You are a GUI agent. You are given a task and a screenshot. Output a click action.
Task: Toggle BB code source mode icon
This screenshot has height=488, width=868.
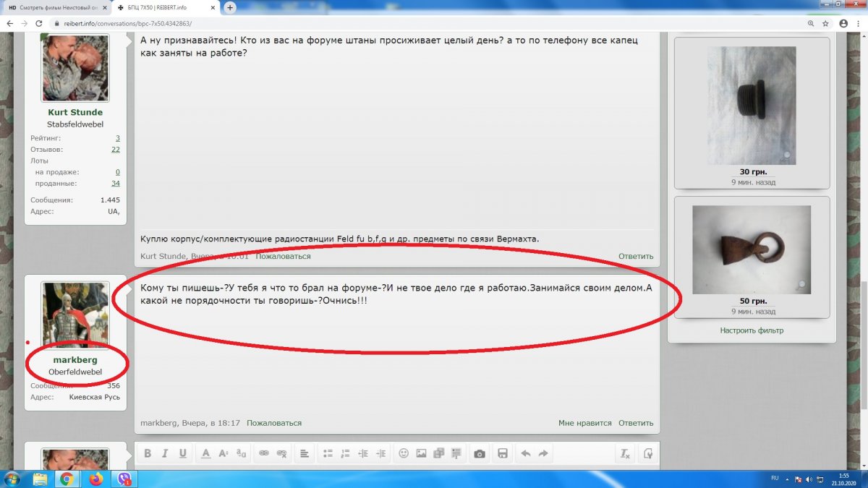point(648,453)
